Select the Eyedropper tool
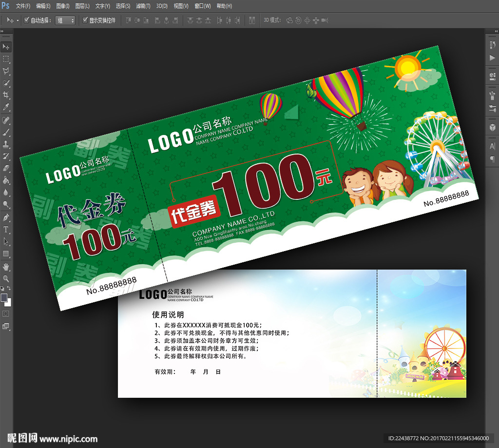499x448 pixels. [x=6, y=107]
